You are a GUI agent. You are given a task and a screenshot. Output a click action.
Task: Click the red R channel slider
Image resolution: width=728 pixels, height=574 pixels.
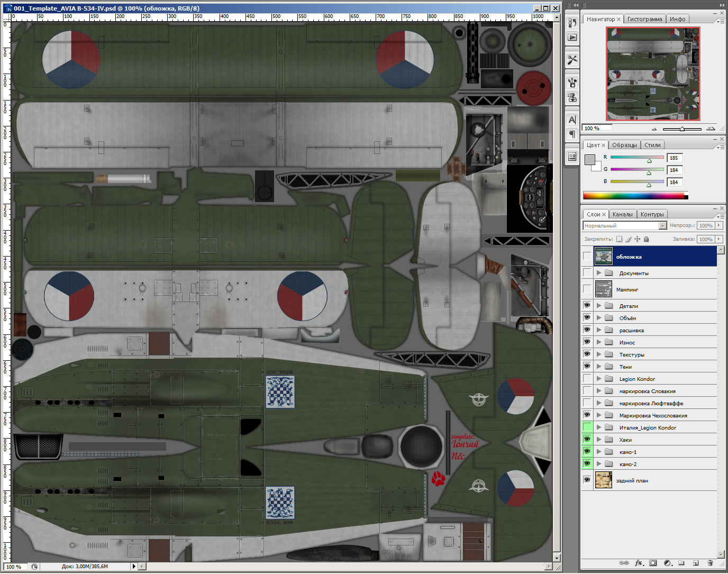click(637, 158)
